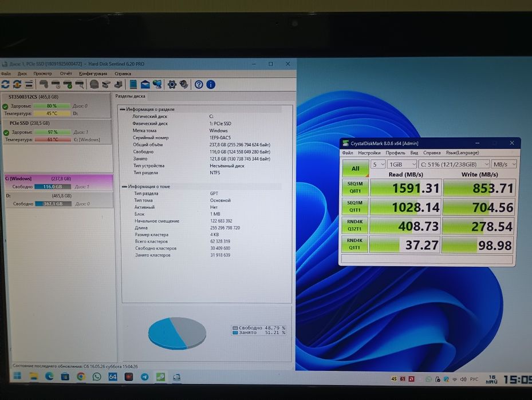Open Вид menu in CrystalDiskMark
The width and height of the screenshot is (532, 400).
pos(414,153)
